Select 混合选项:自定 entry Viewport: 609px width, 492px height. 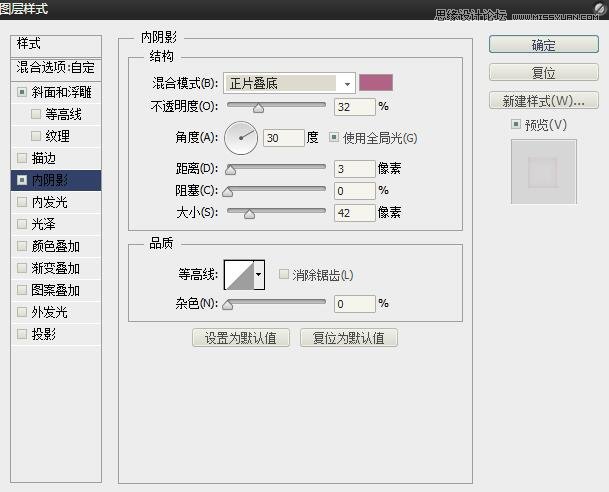56,68
